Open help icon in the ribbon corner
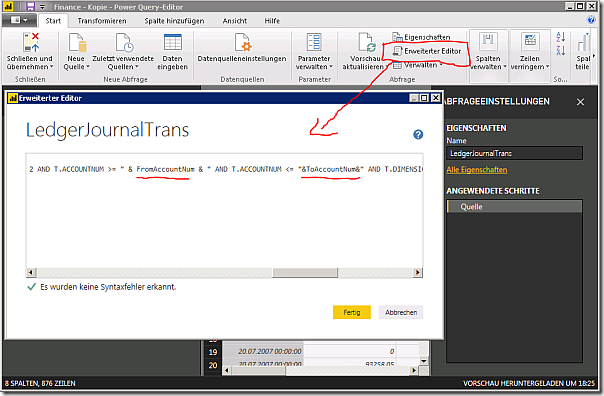This screenshot has height=396, width=604. pyautogui.click(x=591, y=20)
